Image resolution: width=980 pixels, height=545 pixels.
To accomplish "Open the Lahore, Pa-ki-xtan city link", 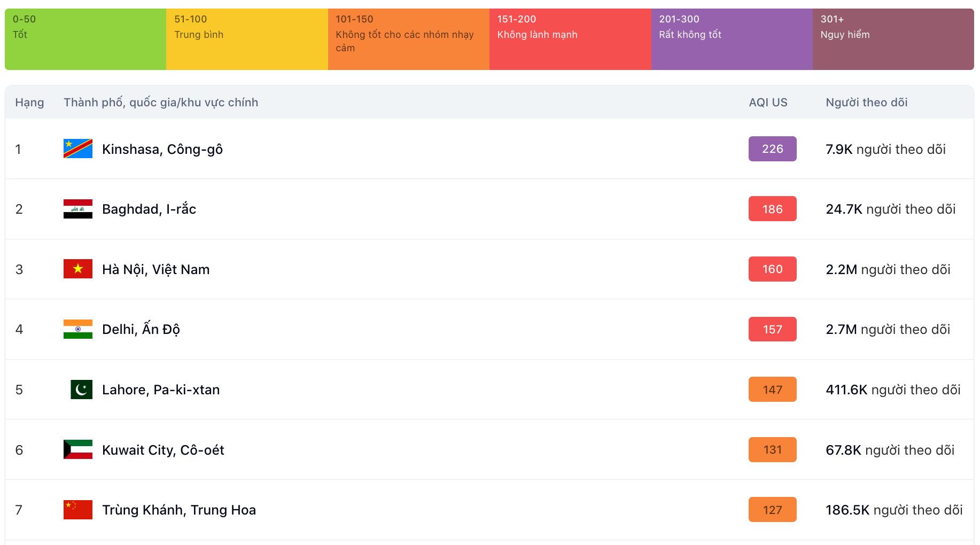I will point(161,390).
